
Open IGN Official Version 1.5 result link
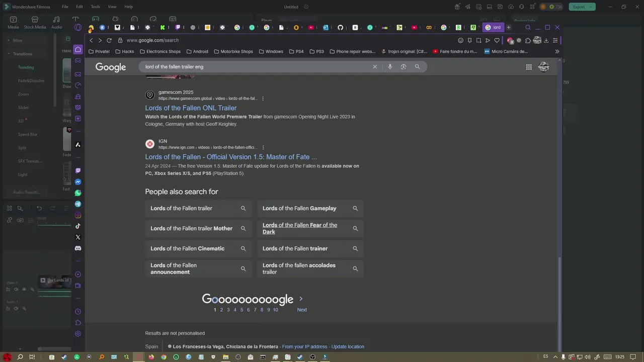(231, 157)
